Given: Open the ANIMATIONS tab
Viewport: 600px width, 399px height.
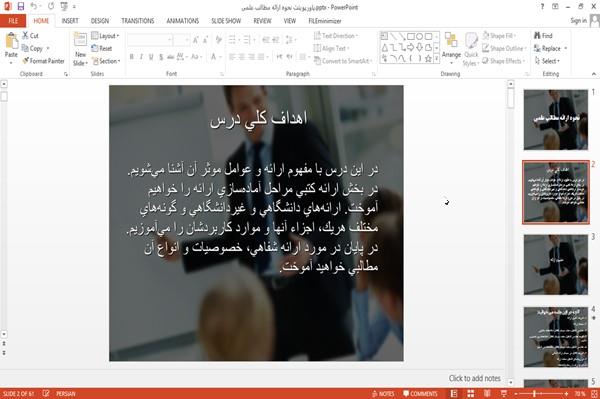Looking at the screenshot, I should 183,21.
